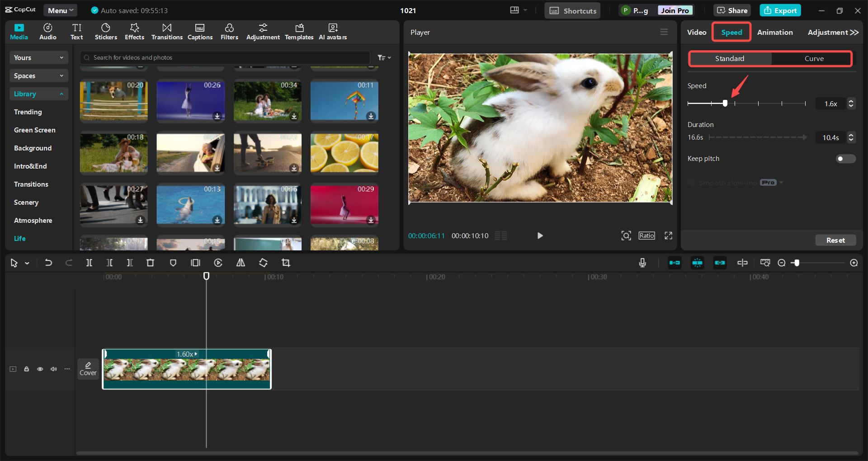Expand the Spaces dropdown

click(x=38, y=76)
